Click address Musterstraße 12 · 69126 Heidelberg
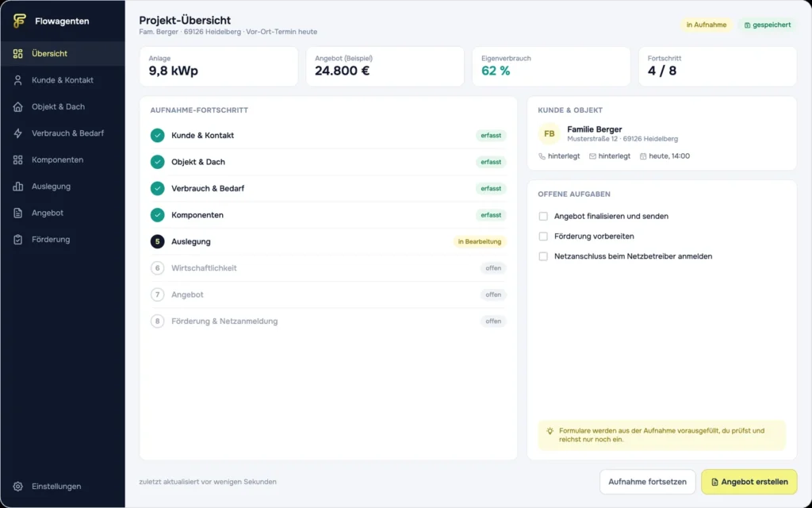Image resolution: width=812 pixels, height=508 pixels. [x=622, y=139]
